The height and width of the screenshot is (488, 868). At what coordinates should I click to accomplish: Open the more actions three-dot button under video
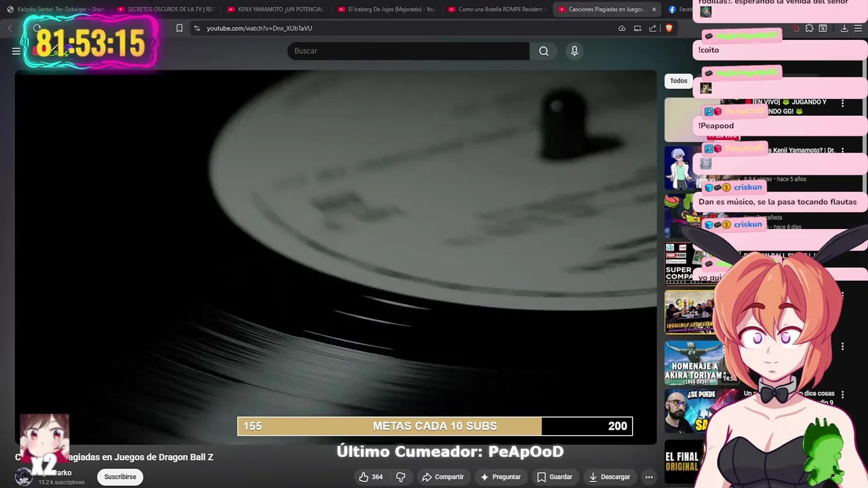[649, 477]
